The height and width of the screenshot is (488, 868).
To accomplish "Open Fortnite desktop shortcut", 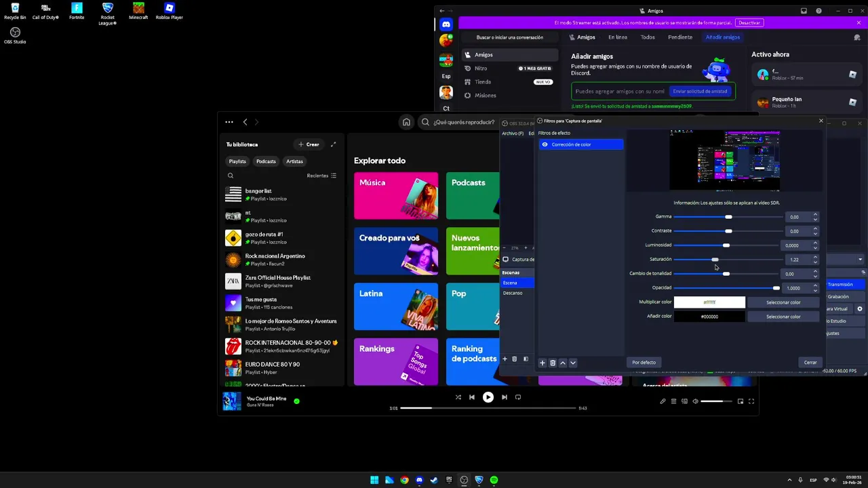I will click(77, 11).
